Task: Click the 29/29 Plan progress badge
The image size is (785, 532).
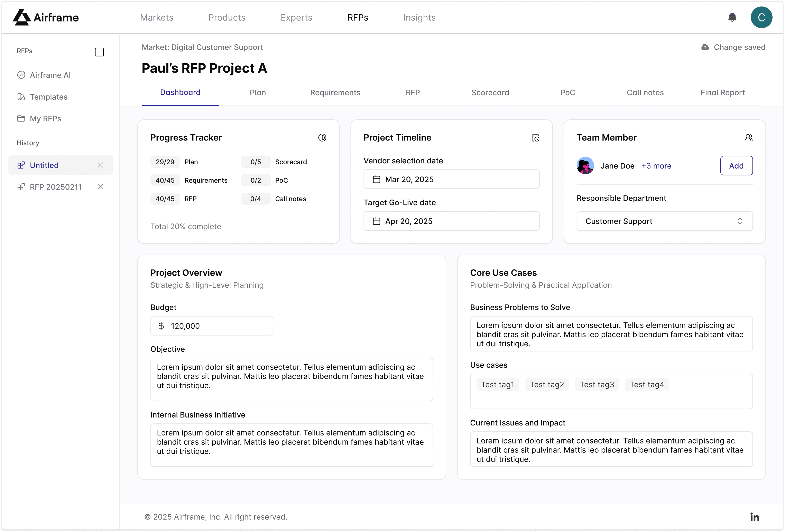Action: [165, 162]
